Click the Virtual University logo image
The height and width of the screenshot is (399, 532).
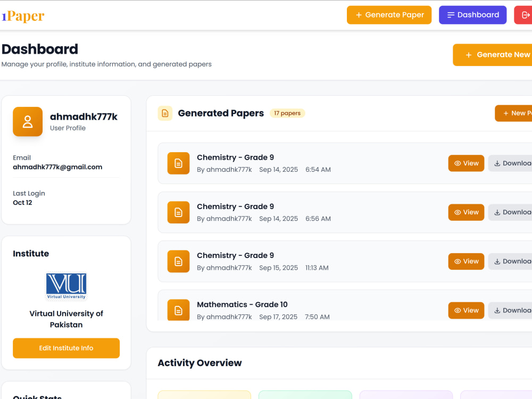tap(66, 286)
